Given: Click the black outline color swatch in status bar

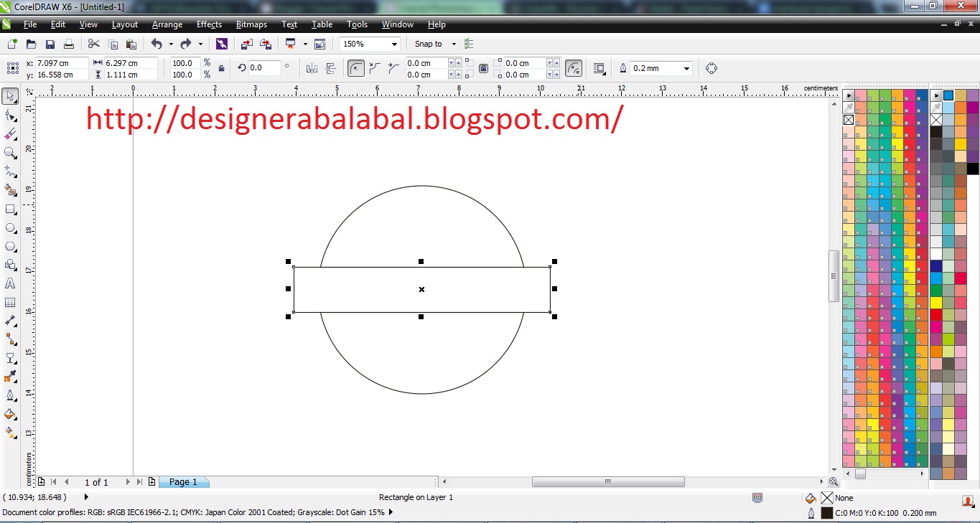Looking at the screenshot, I should [826, 513].
